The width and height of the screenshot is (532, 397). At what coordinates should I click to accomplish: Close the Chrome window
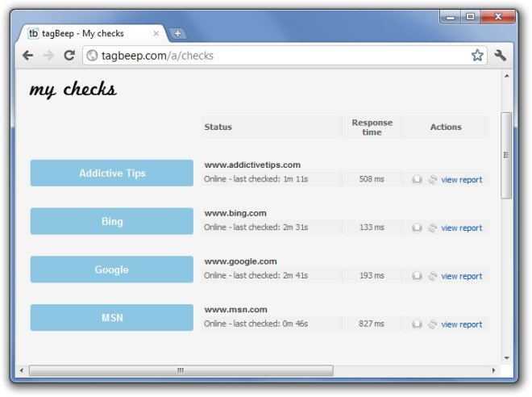pos(497,17)
